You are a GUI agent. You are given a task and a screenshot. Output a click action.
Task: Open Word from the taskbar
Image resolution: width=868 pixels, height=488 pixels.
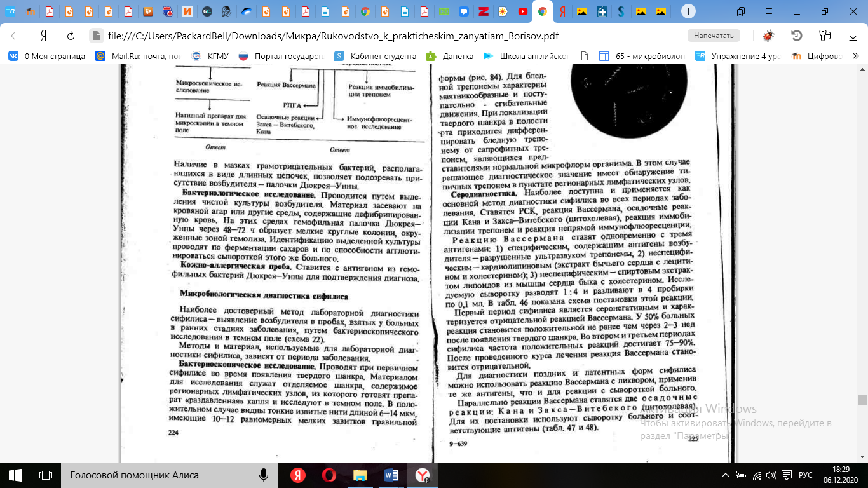[x=391, y=475]
